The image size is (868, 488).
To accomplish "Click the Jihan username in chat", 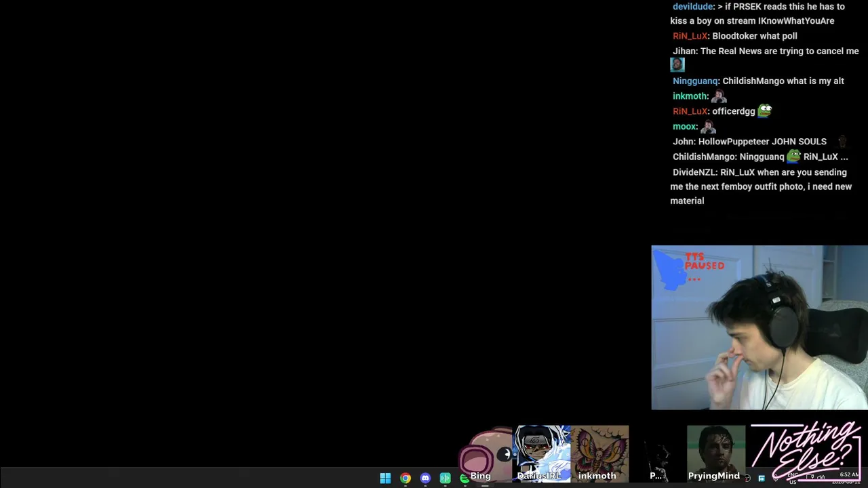I will pos(684,51).
